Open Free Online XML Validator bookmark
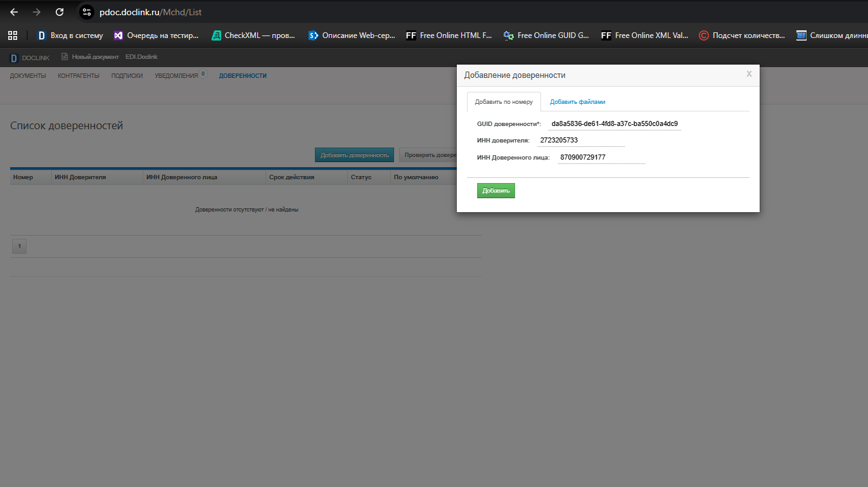The height and width of the screenshot is (487, 868). [x=644, y=35]
